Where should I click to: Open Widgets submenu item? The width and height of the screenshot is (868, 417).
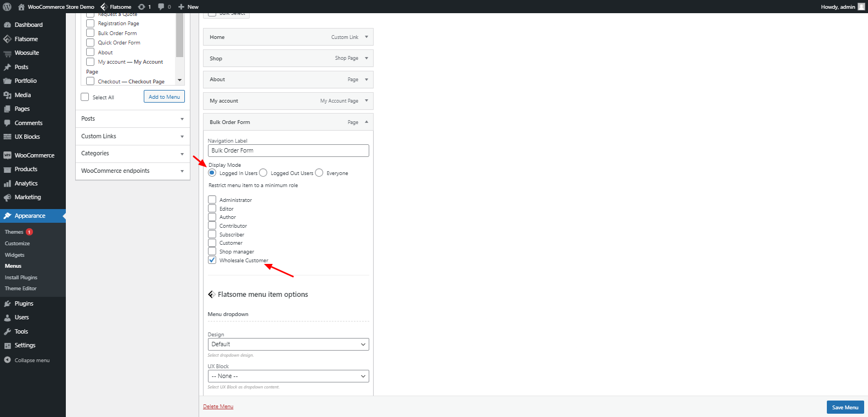coord(15,255)
